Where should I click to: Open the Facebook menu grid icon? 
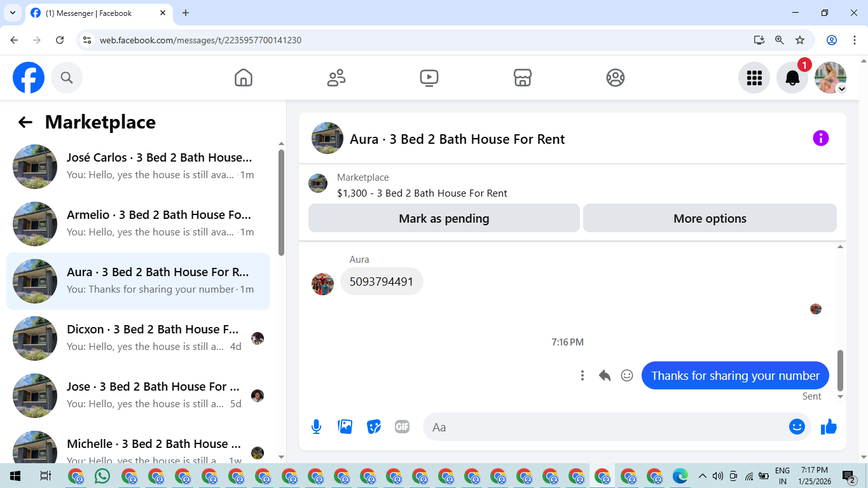coord(754,78)
